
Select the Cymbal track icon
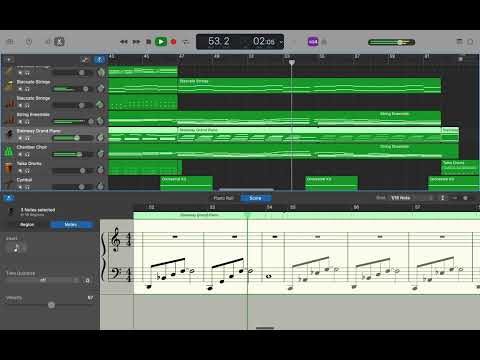point(9,183)
